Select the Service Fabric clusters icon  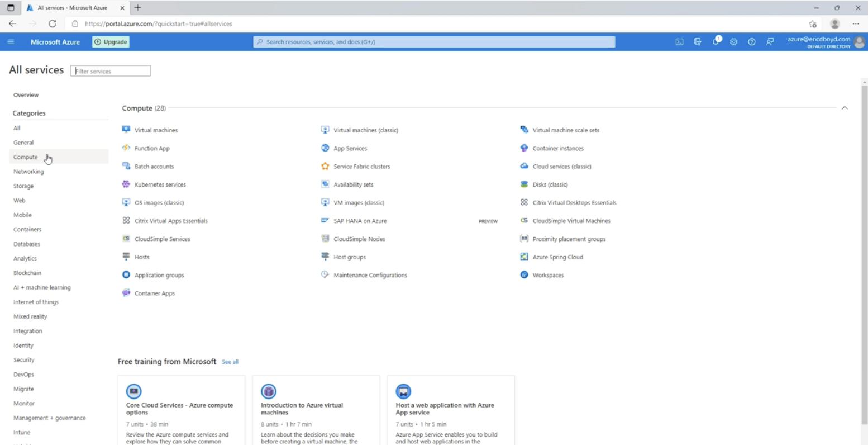325,166
